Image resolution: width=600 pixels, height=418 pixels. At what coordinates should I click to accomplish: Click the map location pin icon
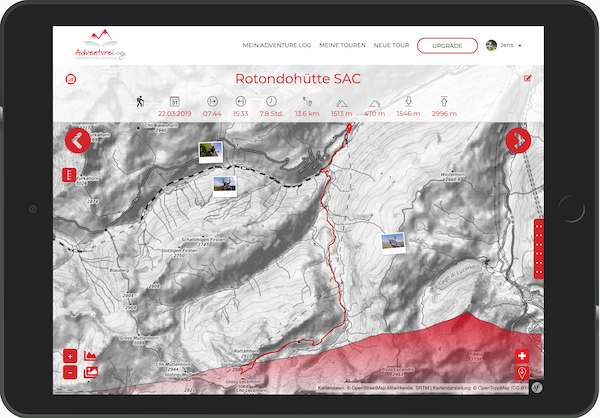522,373
